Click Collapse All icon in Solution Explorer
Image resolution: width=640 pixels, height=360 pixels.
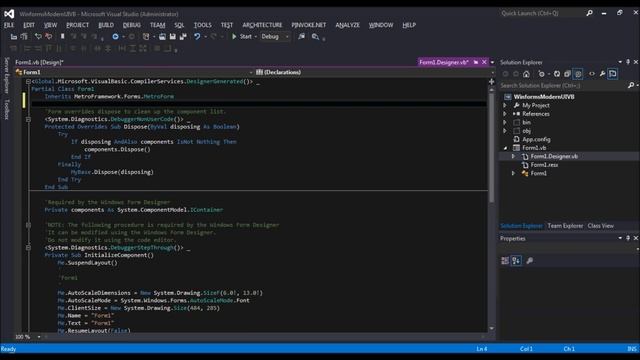[567, 74]
